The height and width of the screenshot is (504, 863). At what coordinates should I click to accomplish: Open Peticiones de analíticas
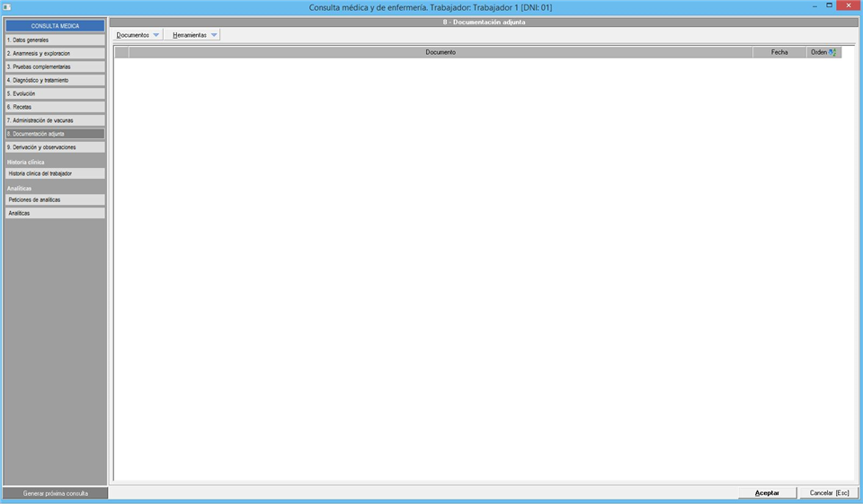pyautogui.click(x=55, y=199)
